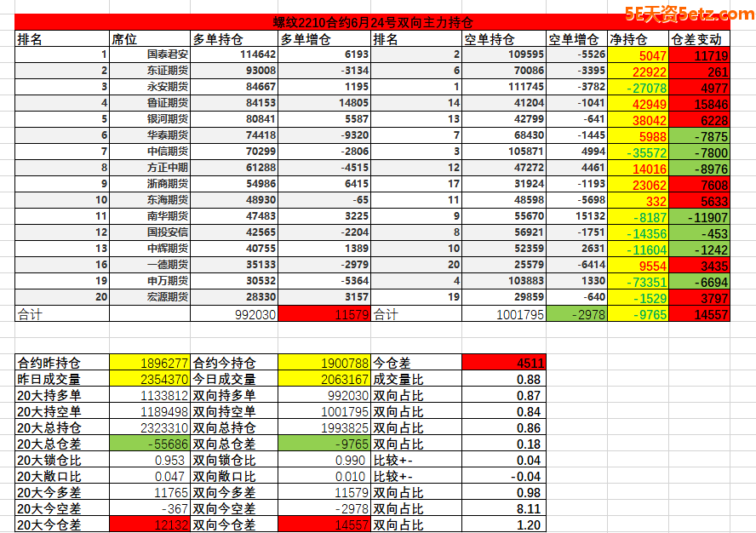Select the 申万期货 cell
Viewport: 756px width, 533px height.
(x=150, y=281)
